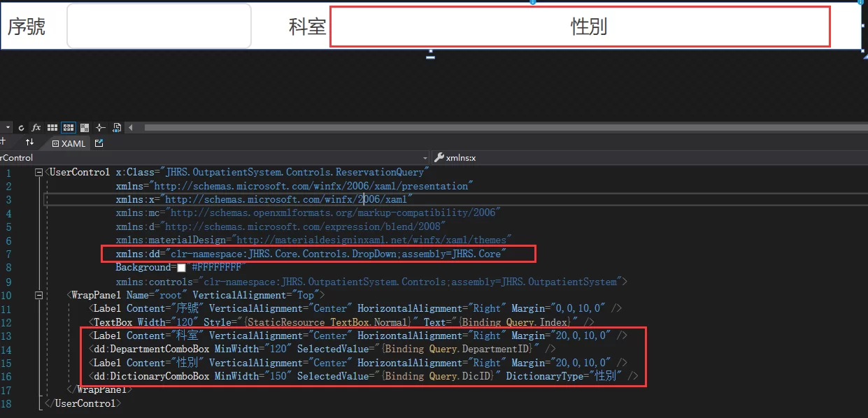868x418 pixels.
Task: Click the collapse pane arrow after the toolbar
Action: (x=129, y=127)
